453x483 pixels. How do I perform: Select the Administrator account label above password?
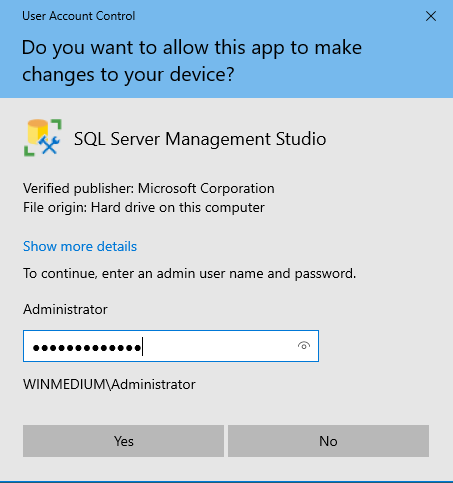[x=65, y=309]
